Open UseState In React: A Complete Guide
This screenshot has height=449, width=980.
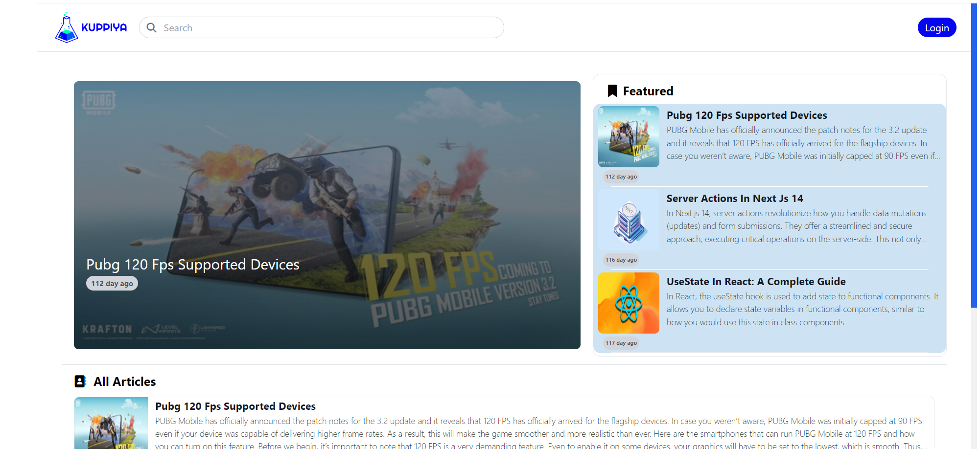click(756, 282)
